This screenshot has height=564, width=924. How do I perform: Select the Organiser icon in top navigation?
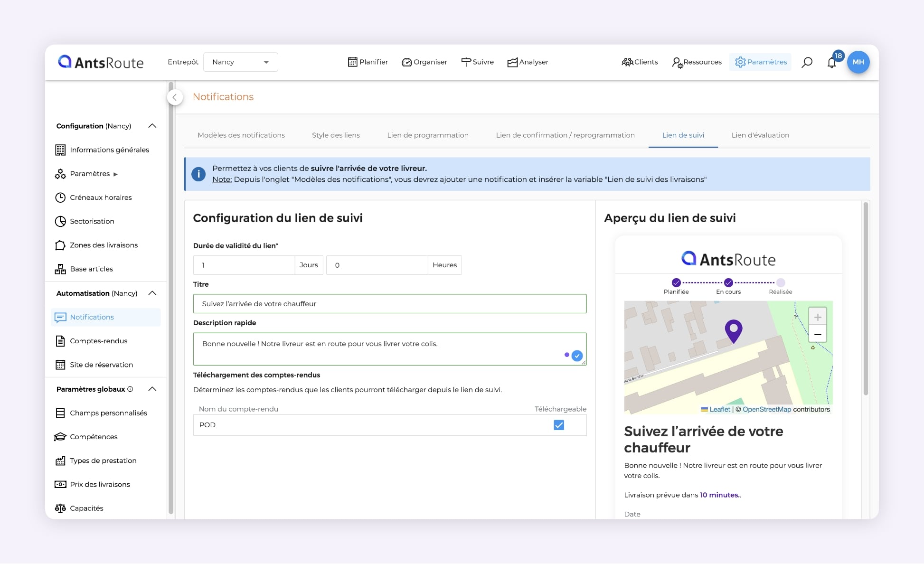point(407,62)
